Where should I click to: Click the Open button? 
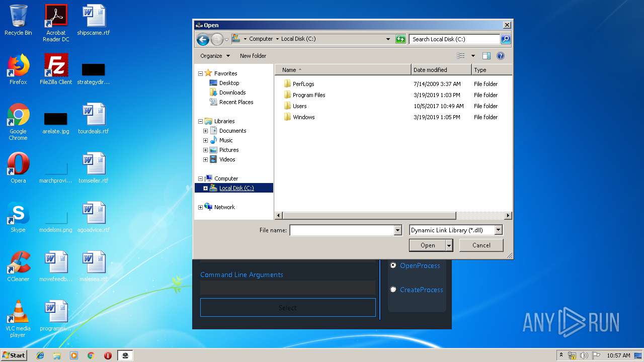pyautogui.click(x=428, y=245)
